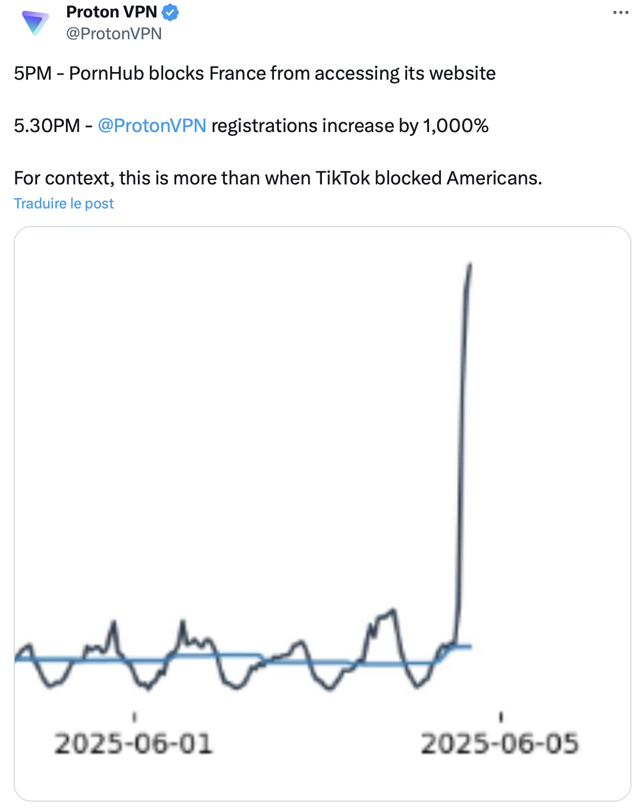Click the top of the chart spike
Image resolution: width=644 pixels, height=812 pixels.
coord(470,266)
